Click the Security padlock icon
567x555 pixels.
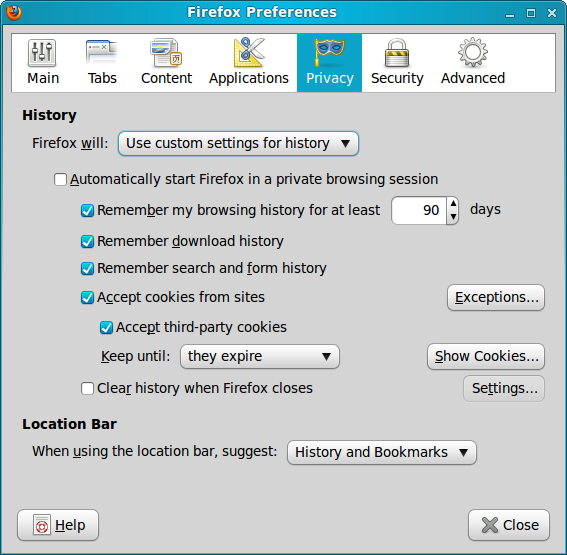click(x=397, y=53)
